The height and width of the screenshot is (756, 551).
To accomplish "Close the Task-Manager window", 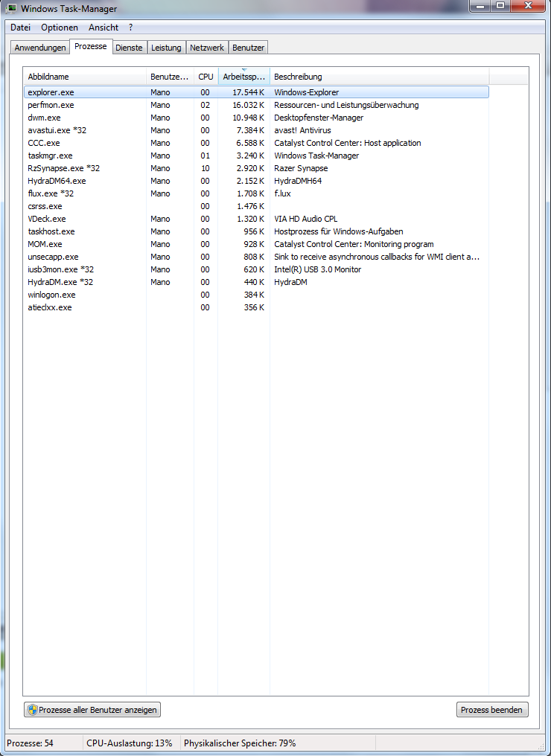I will point(529,6).
